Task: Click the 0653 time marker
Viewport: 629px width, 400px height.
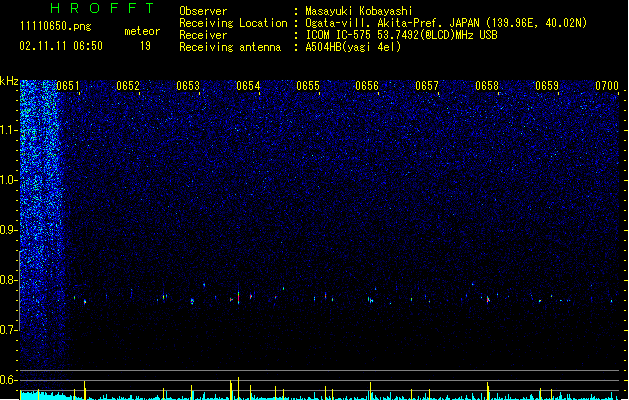Action: (x=188, y=86)
